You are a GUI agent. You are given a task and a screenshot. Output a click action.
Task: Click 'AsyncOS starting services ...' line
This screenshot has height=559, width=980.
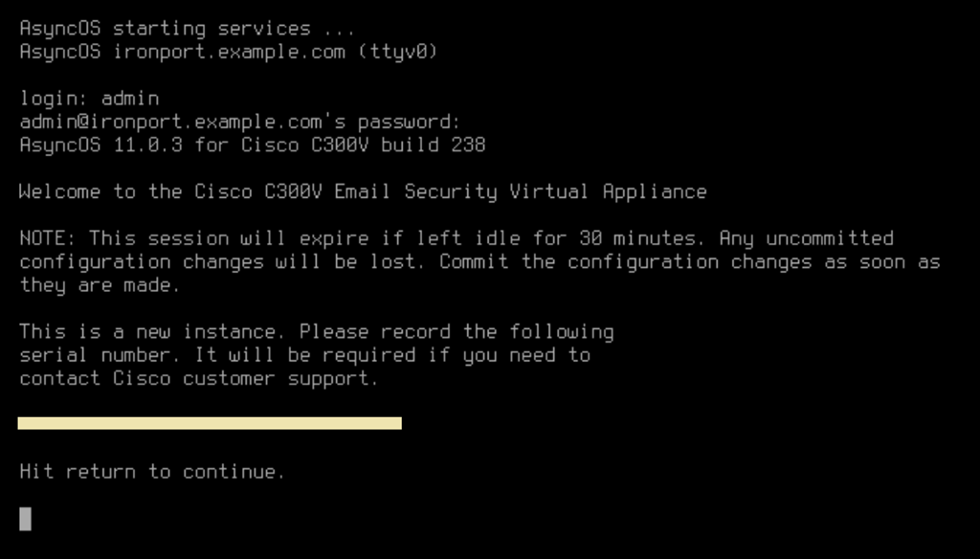pos(188,28)
